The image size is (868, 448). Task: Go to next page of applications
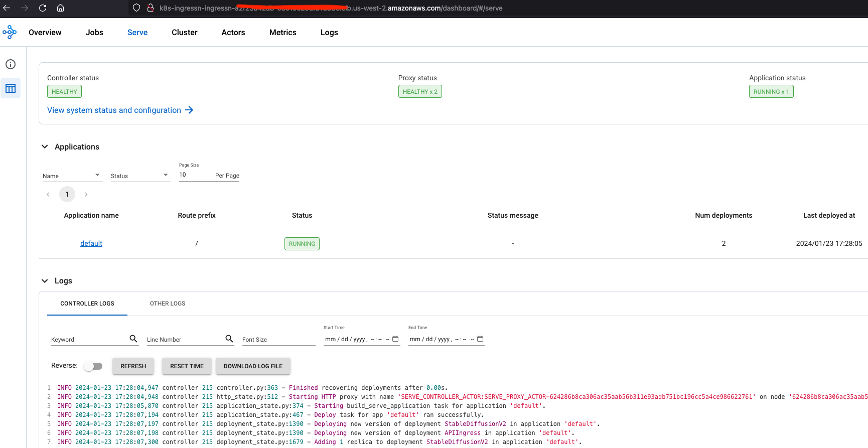coord(86,194)
